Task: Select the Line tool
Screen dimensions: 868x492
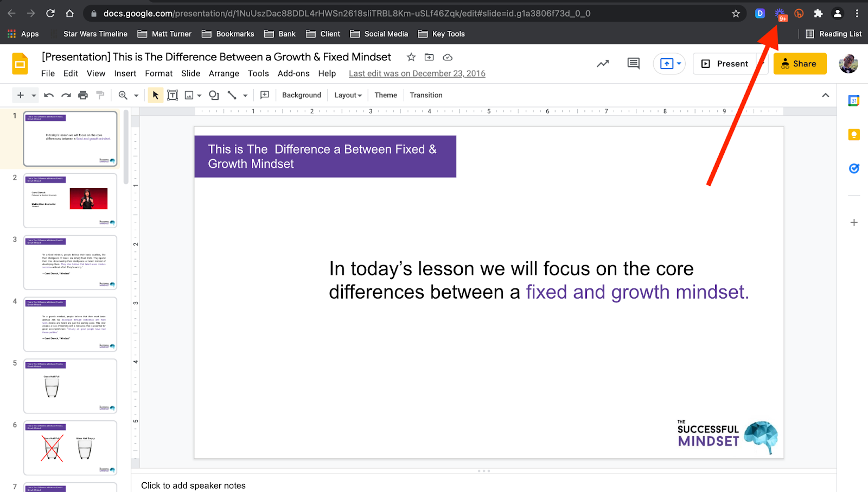Action: click(x=232, y=95)
